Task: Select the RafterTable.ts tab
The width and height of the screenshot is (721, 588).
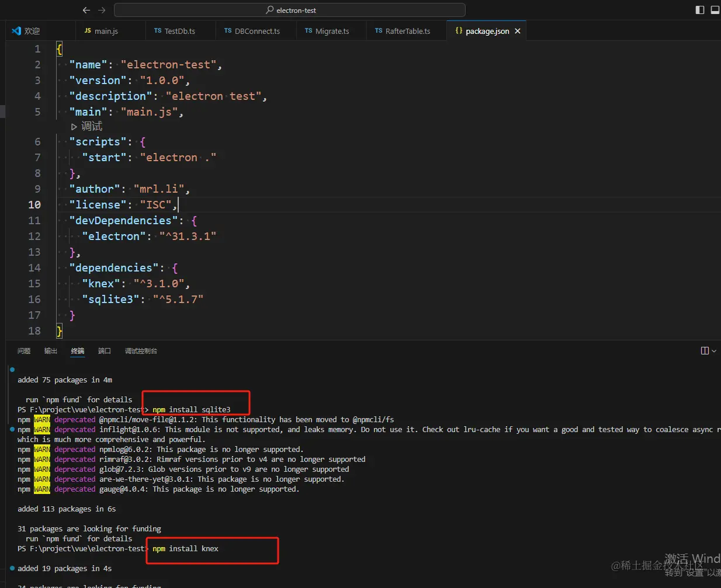Action: coord(403,31)
